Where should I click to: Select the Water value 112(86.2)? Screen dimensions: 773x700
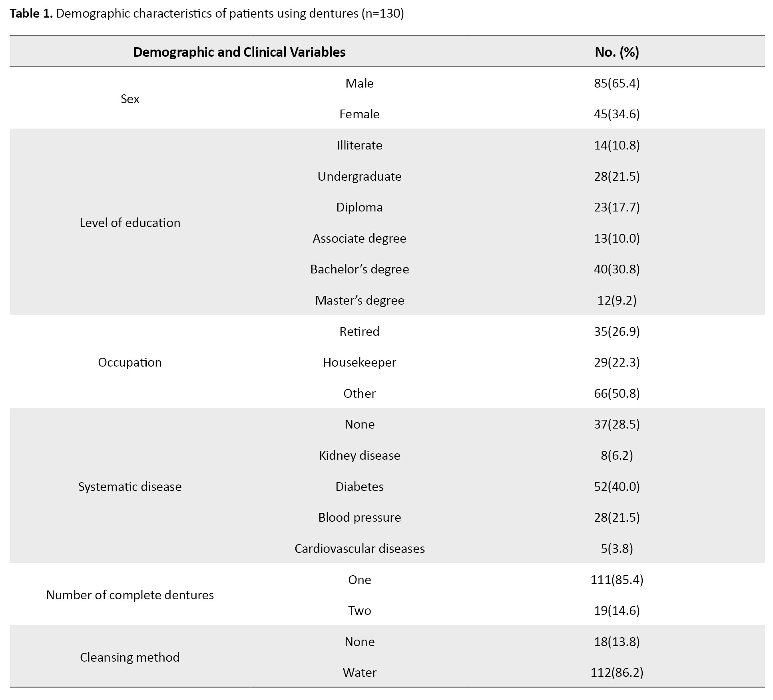click(x=617, y=672)
